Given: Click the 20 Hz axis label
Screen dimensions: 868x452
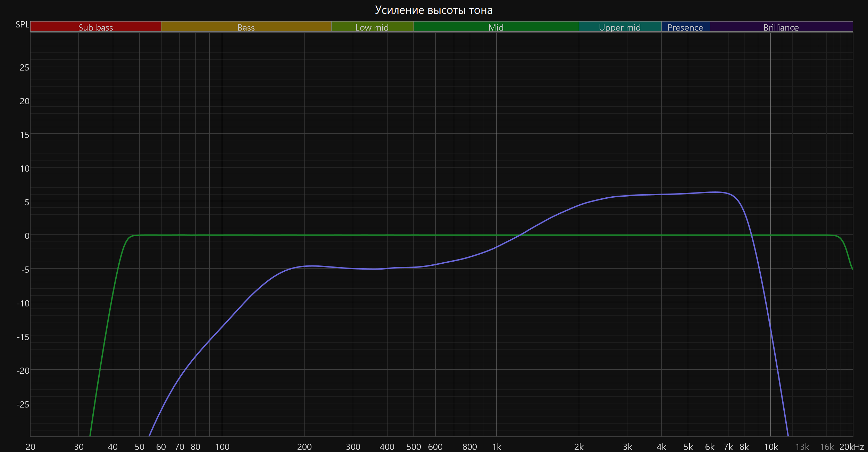Looking at the screenshot, I should tap(31, 447).
